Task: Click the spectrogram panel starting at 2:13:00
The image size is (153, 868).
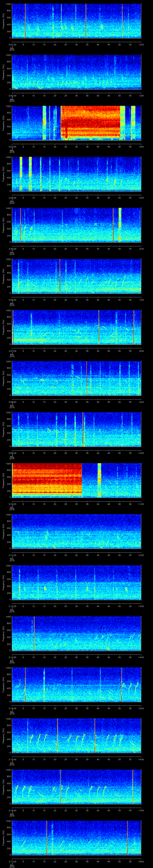Action: (77, 633)
